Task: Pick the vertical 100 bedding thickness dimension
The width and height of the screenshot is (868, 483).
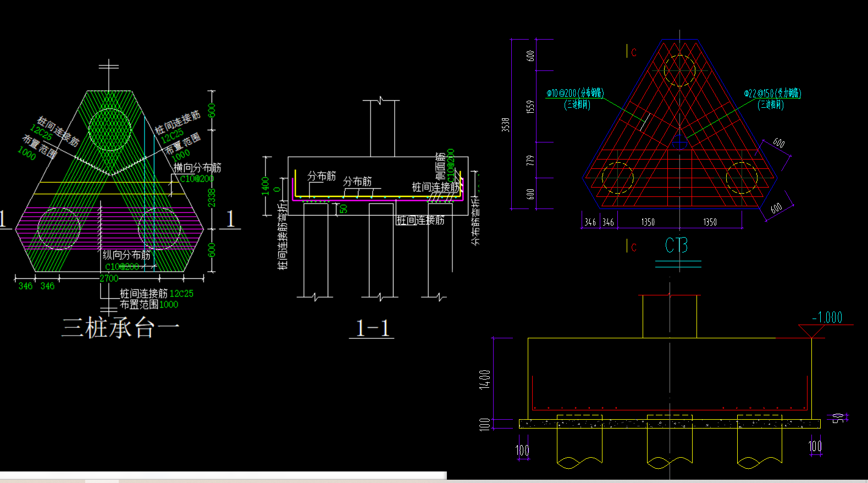Action: [x=484, y=424]
